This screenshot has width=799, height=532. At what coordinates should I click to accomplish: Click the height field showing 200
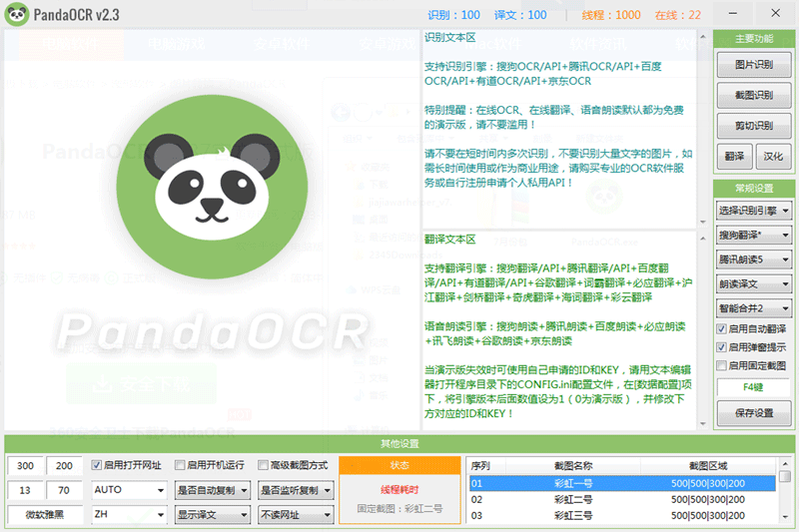point(64,465)
